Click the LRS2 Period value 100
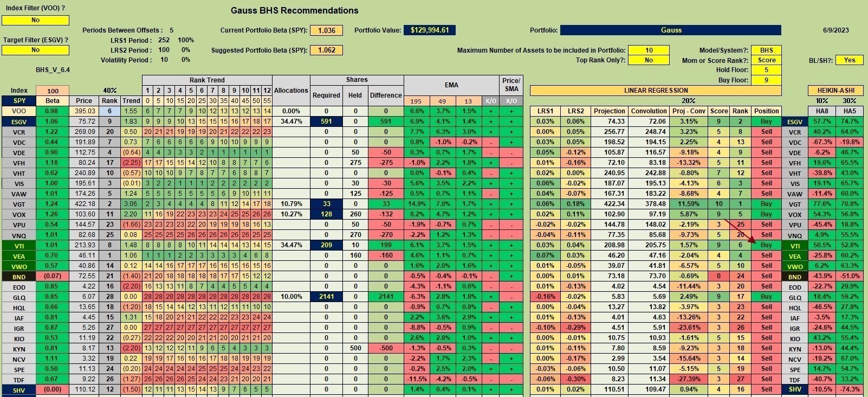Viewport: 868px width, 397px height. [164, 50]
